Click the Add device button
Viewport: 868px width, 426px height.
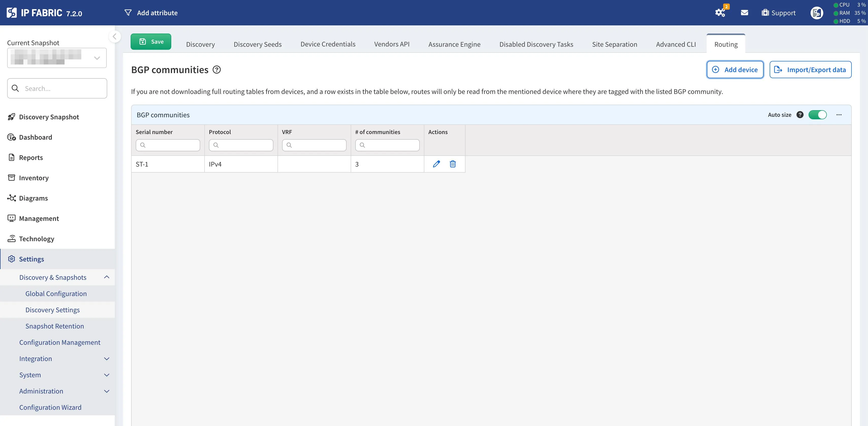[x=735, y=70]
